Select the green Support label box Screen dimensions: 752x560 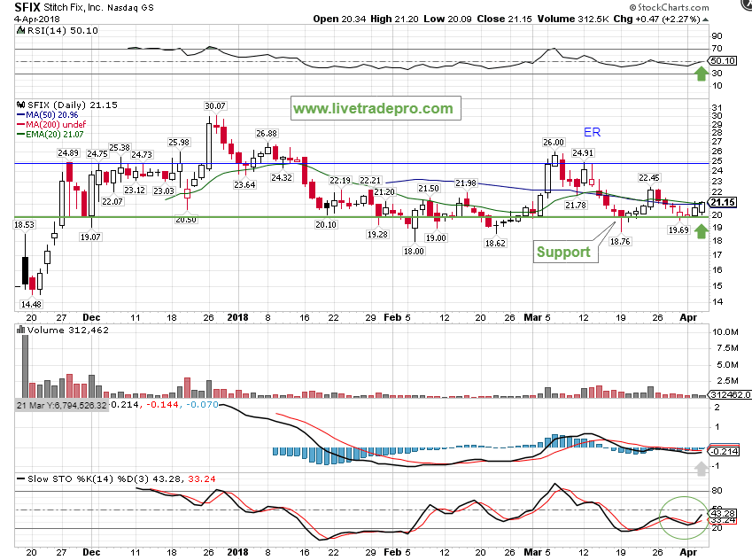[564, 252]
